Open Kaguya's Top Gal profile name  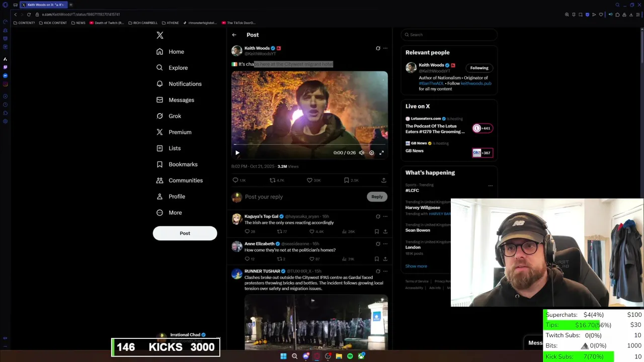pos(261,217)
